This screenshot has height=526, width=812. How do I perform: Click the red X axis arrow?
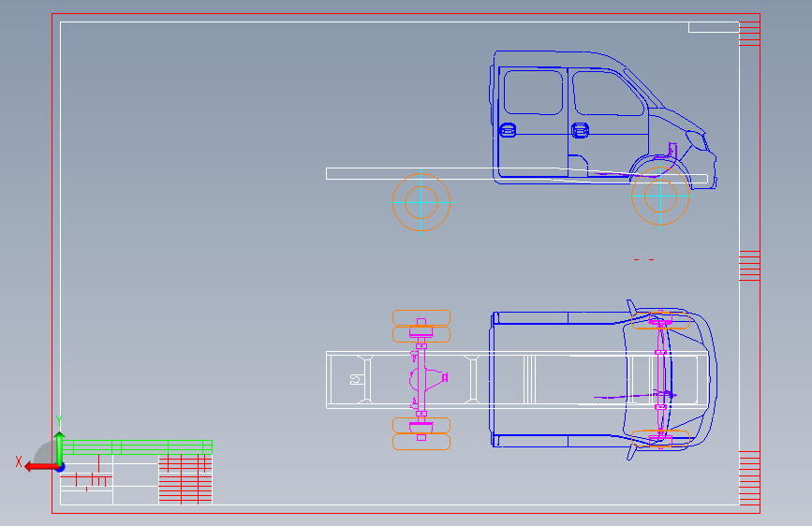(x=41, y=467)
